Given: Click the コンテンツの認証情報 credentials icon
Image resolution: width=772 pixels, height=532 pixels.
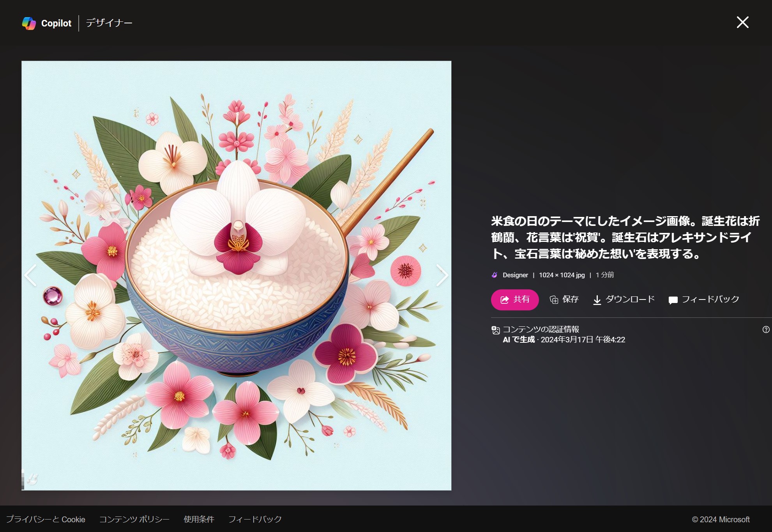Looking at the screenshot, I should pos(496,330).
